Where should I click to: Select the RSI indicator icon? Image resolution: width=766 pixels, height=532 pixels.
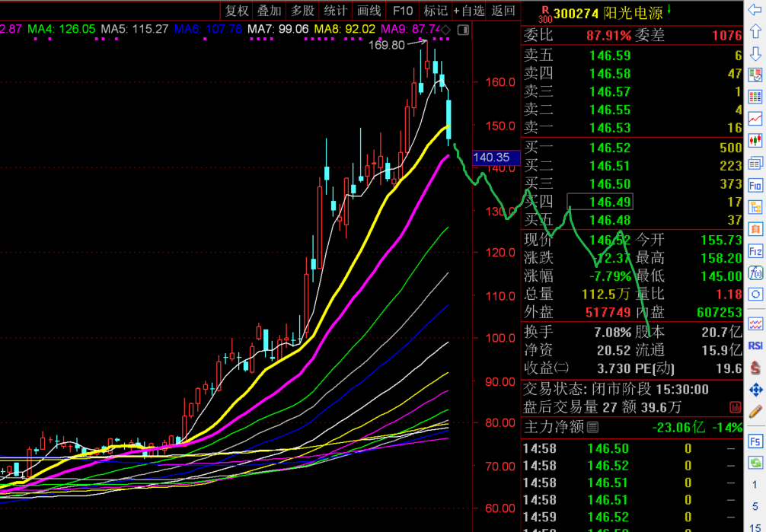(x=755, y=346)
